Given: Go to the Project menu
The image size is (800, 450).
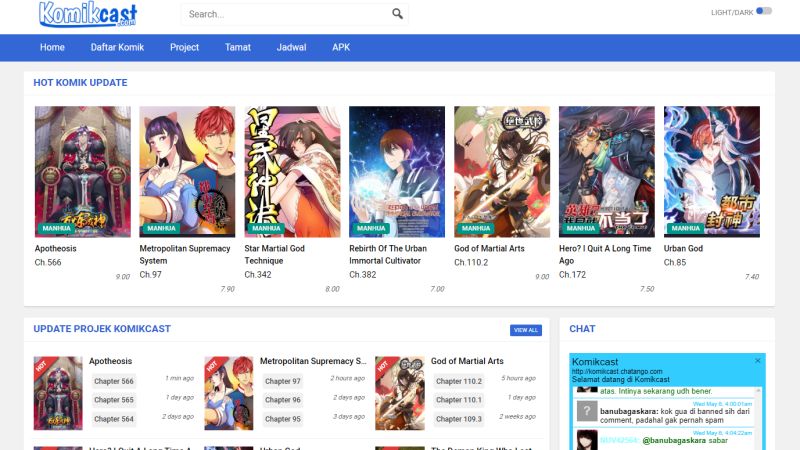Looking at the screenshot, I should tap(184, 47).
